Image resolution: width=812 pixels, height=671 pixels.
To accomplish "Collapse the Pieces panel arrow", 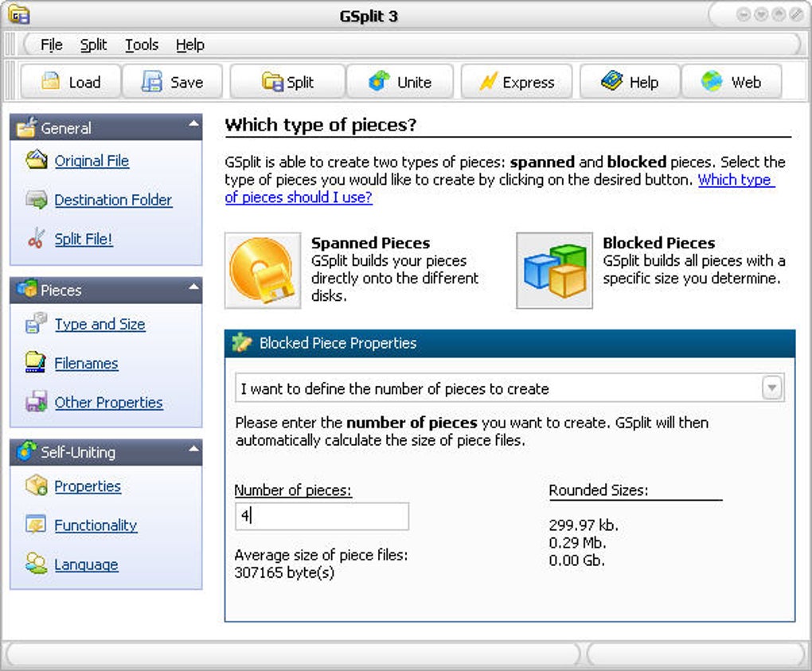I will (193, 286).
